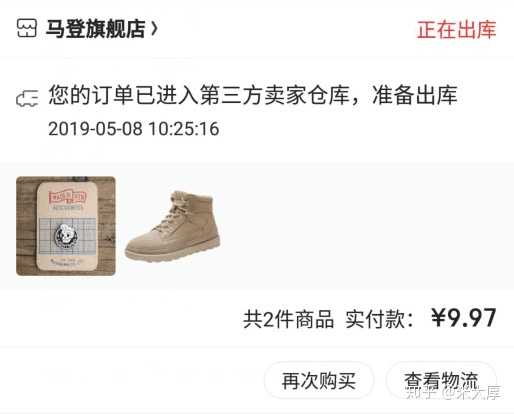Open the 马登旗舰店 store page

[96, 29]
